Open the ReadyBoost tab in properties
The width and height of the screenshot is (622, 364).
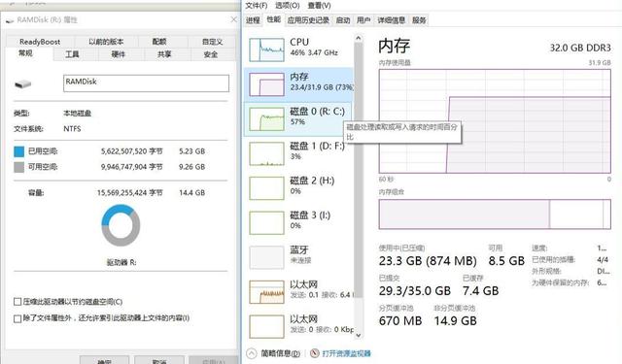pos(40,42)
